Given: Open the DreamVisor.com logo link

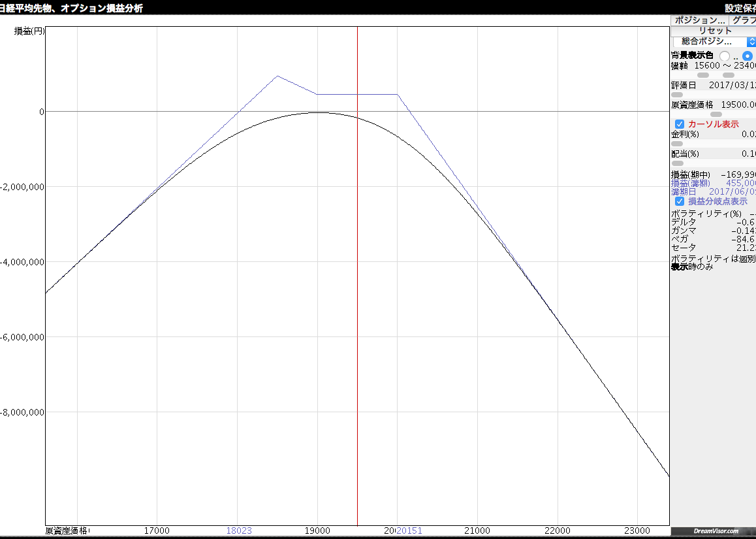Looking at the screenshot, I should [x=713, y=532].
